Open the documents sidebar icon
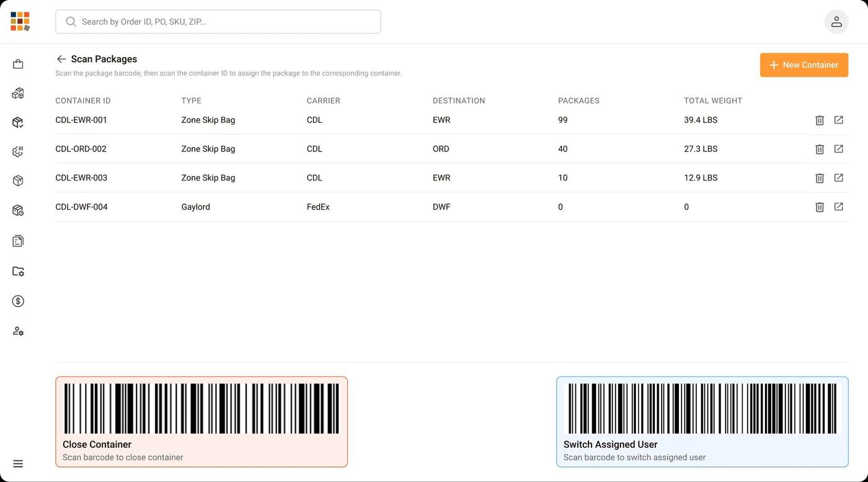868x482 pixels. (x=18, y=241)
